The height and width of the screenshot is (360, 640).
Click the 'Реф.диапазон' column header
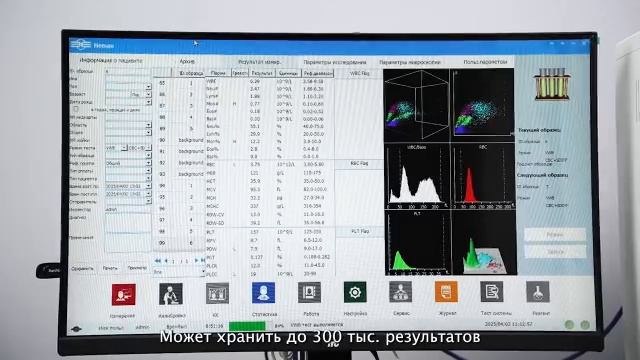[318, 73]
